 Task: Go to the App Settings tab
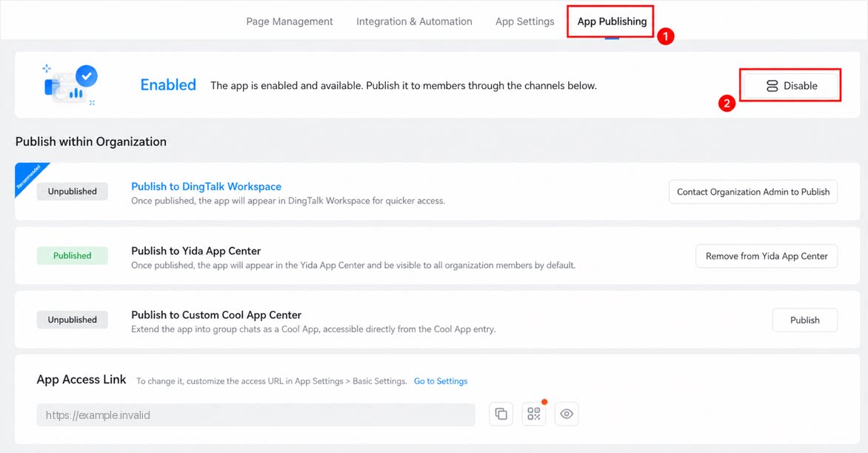tap(525, 21)
